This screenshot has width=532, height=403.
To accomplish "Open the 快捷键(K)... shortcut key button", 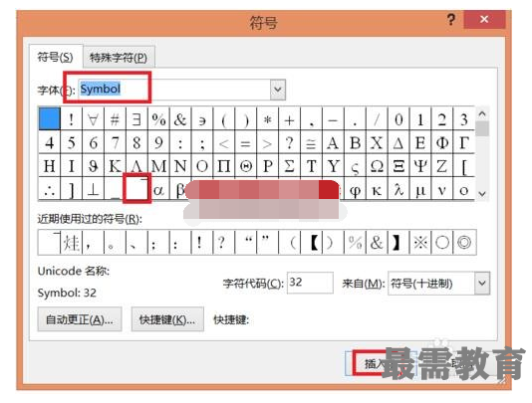I will [x=167, y=319].
